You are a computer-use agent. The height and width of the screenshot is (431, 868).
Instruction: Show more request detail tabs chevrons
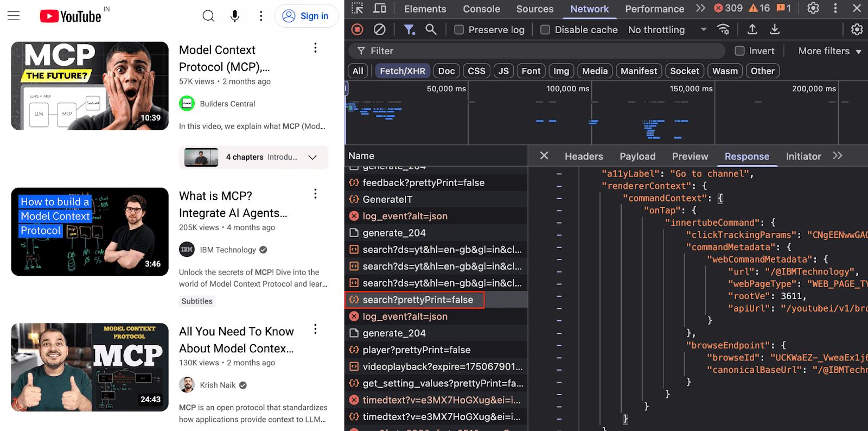tap(838, 156)
